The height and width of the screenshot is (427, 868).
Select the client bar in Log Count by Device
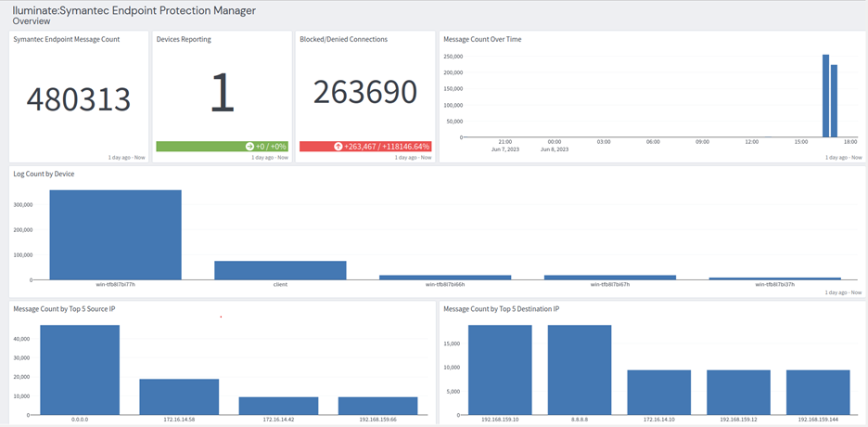point(280,270)
